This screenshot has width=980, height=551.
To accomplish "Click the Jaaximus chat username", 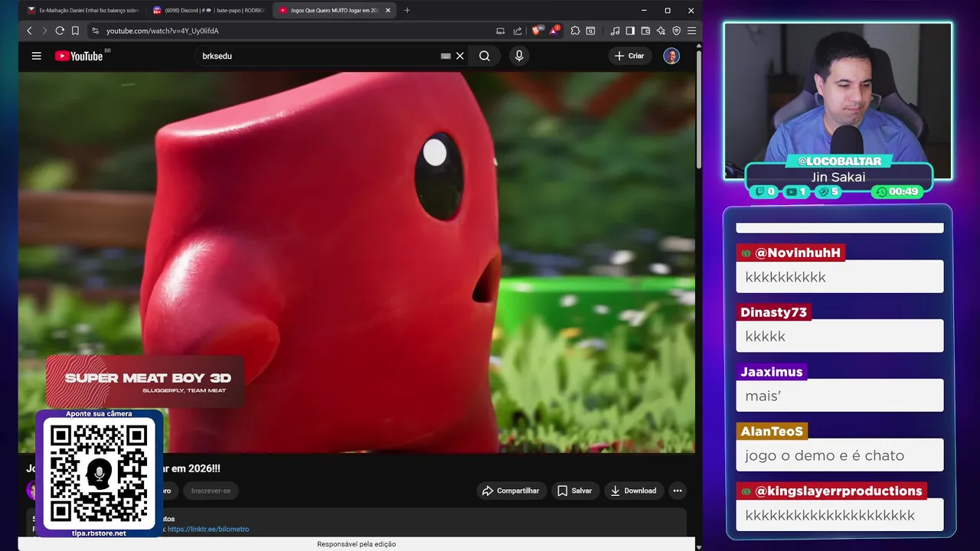I will click(771, 372).
